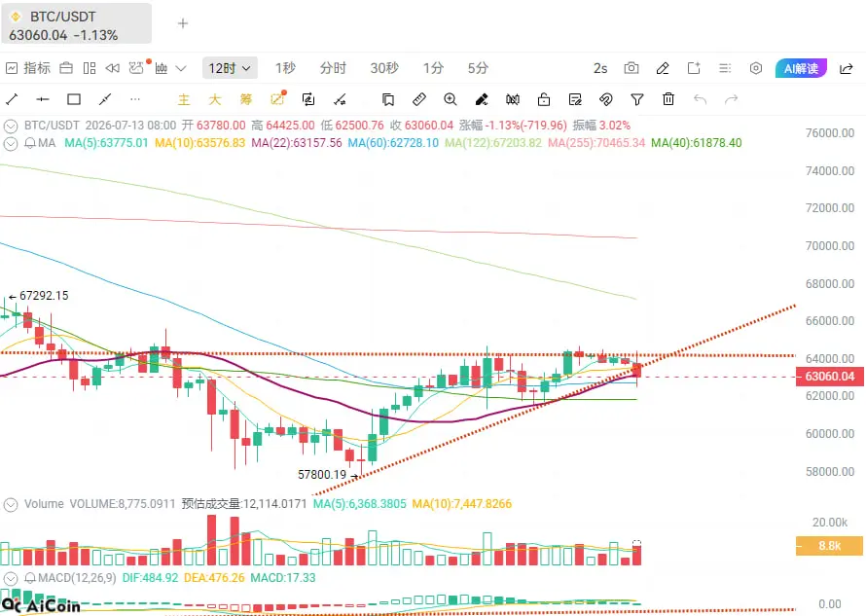
Task: Click the MACD alert bell icon
Action: [x=30, y=578]
